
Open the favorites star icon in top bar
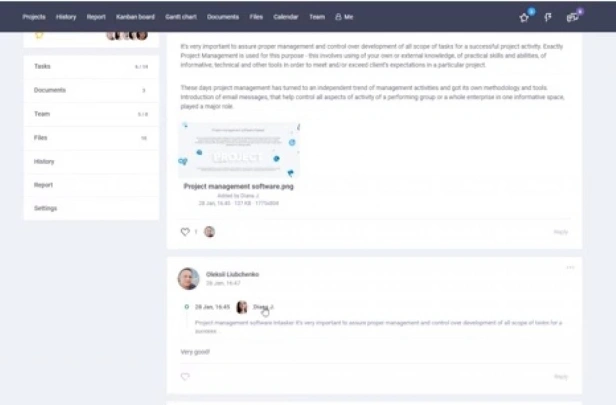click(x=524, y=17)
